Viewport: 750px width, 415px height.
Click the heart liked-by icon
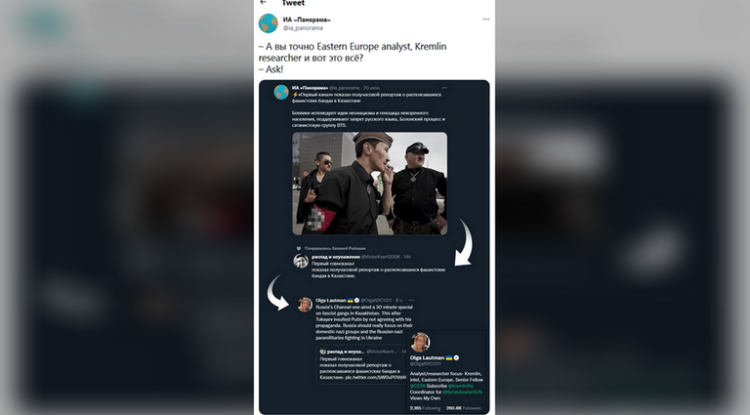tap(299, 249)
